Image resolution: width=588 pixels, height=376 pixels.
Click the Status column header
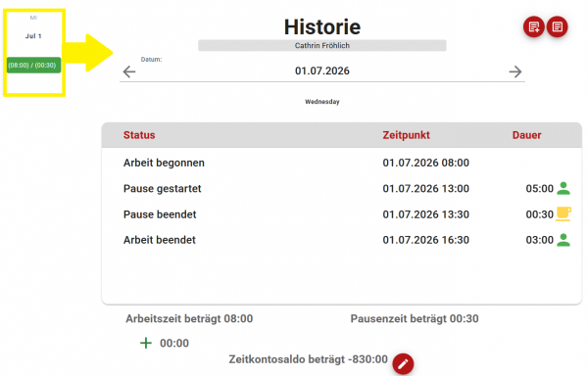tap(139, 135)
